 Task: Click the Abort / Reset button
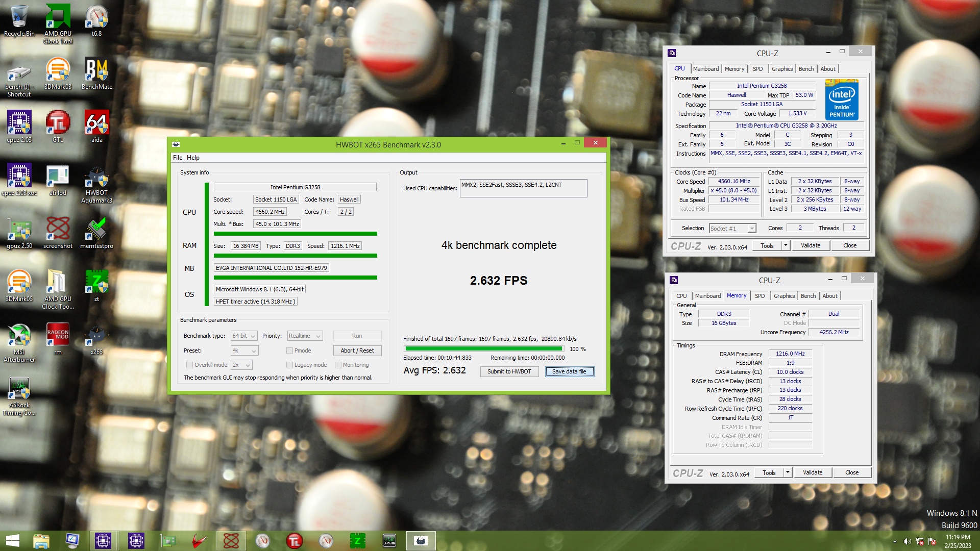(x=357, y=350)
